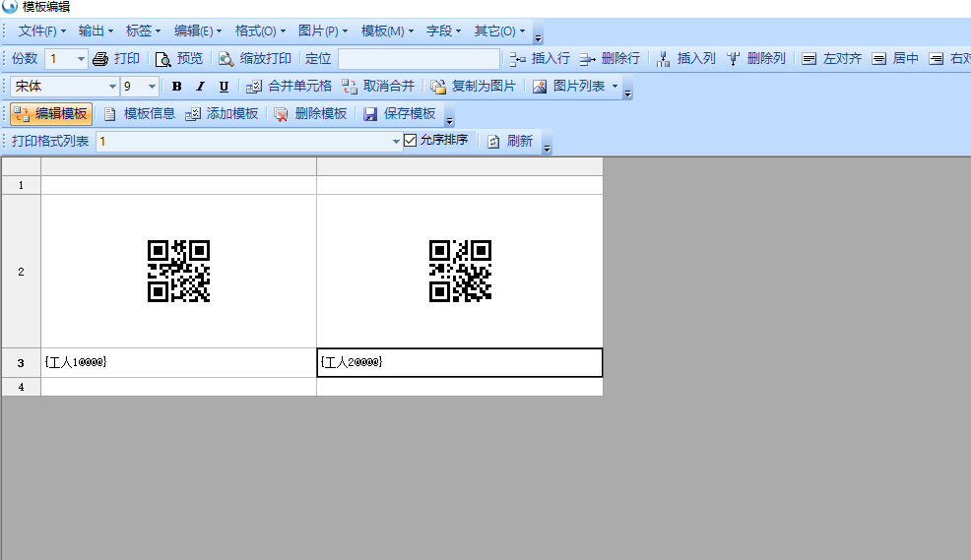Click the Merge Cells icon
Viewport: 971px width, 560px height.
[254, 87]
